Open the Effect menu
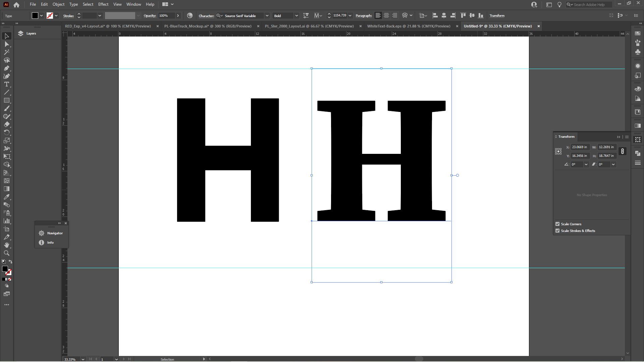 coord(103,4)
